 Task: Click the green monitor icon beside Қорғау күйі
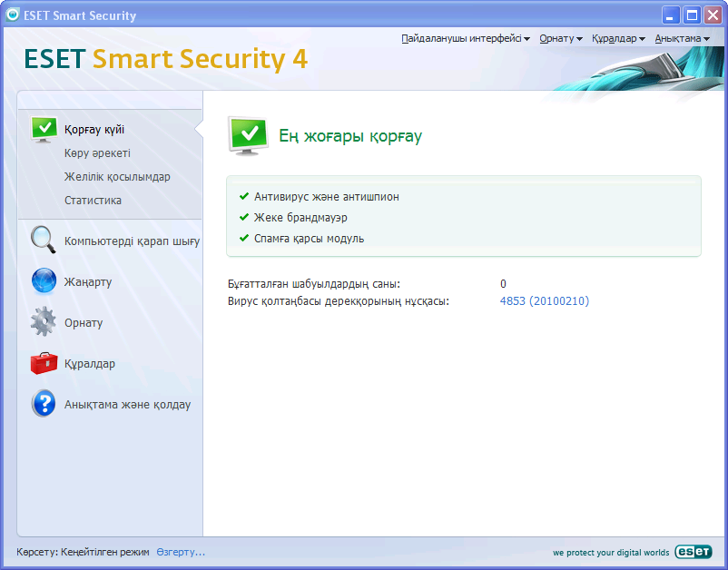[x=44, y=129]
